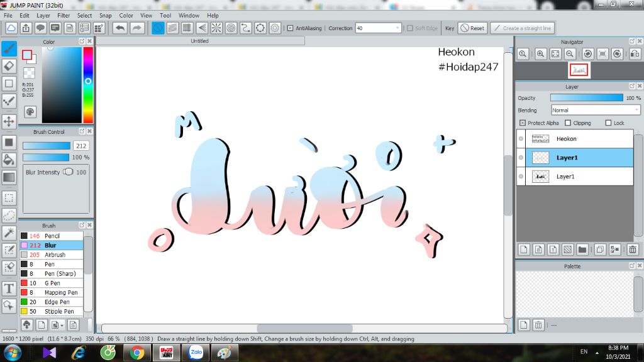Turn snap off using the highlighted icon
644x362 pixels.
pyautogui.click(x=158, y=28)
